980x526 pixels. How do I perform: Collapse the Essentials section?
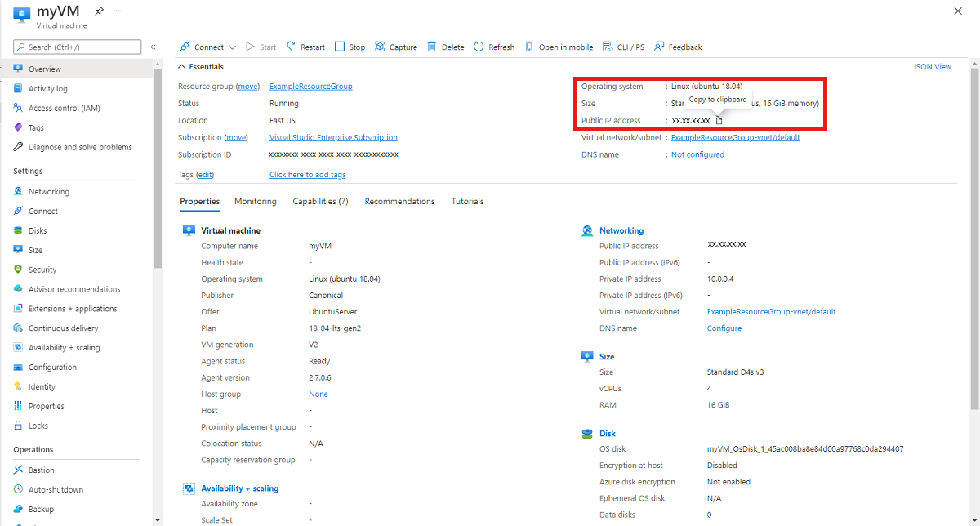click(x=201, y=67)
